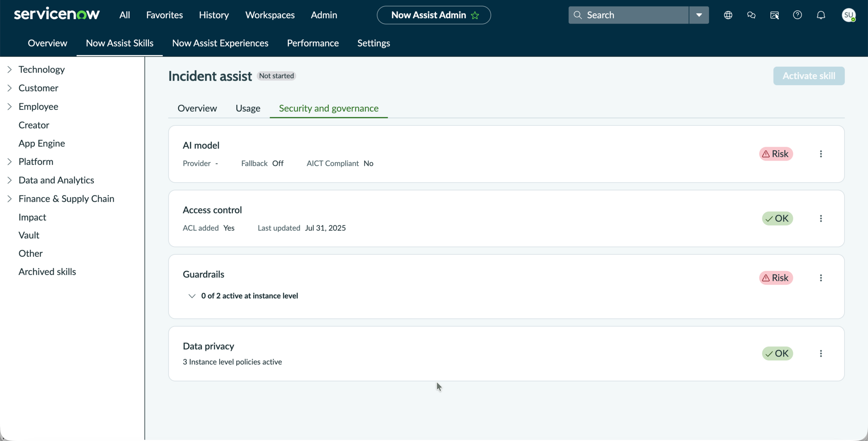
Task: Click the Platform sidebar label
Action: point(36,161)
